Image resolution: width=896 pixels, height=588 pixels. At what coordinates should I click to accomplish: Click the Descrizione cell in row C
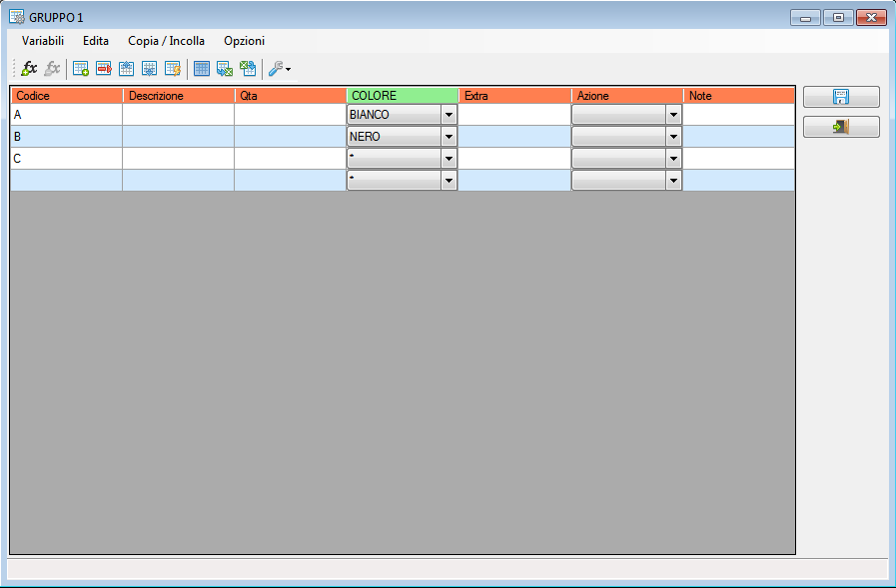tap(179, 158)
